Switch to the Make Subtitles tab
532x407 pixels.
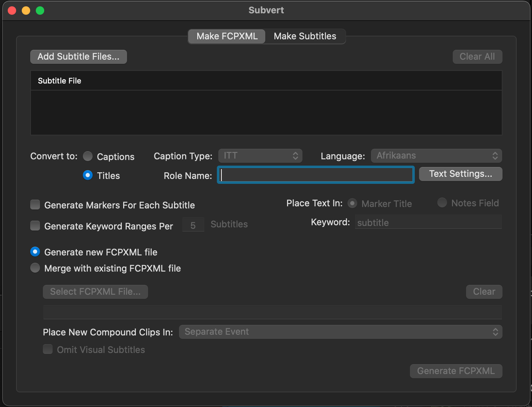(305, 36)
